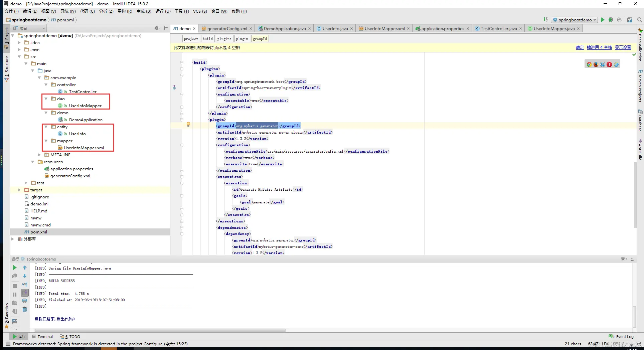Click the 缩进用 4 空格 link
The height and width of the screenshot is (350, 644).
(x=599, y=47)
